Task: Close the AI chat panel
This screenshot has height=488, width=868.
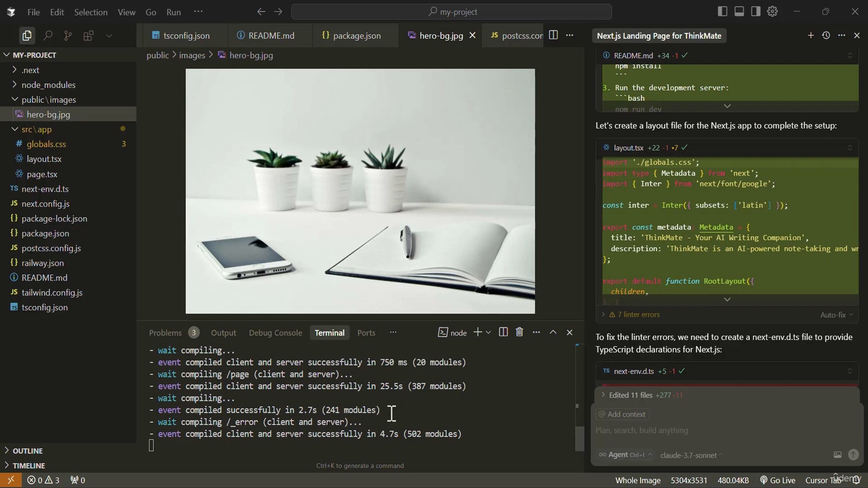Action: point(857,35)
